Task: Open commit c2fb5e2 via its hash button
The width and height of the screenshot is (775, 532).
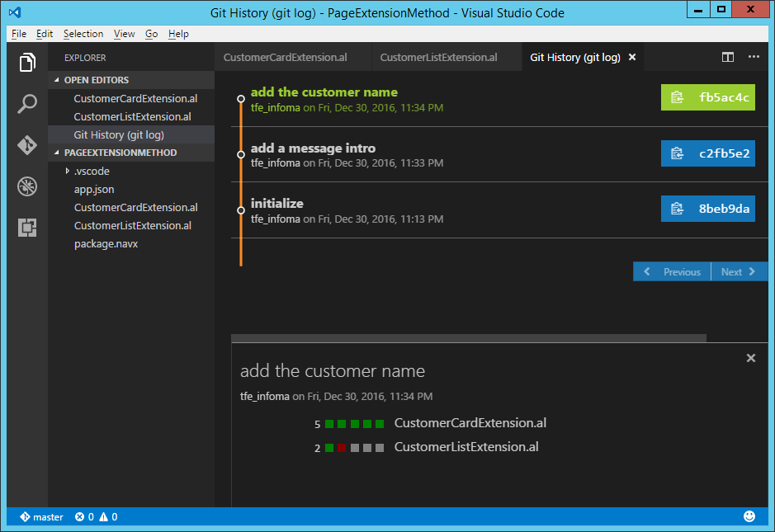Action: tap(707, 153)
